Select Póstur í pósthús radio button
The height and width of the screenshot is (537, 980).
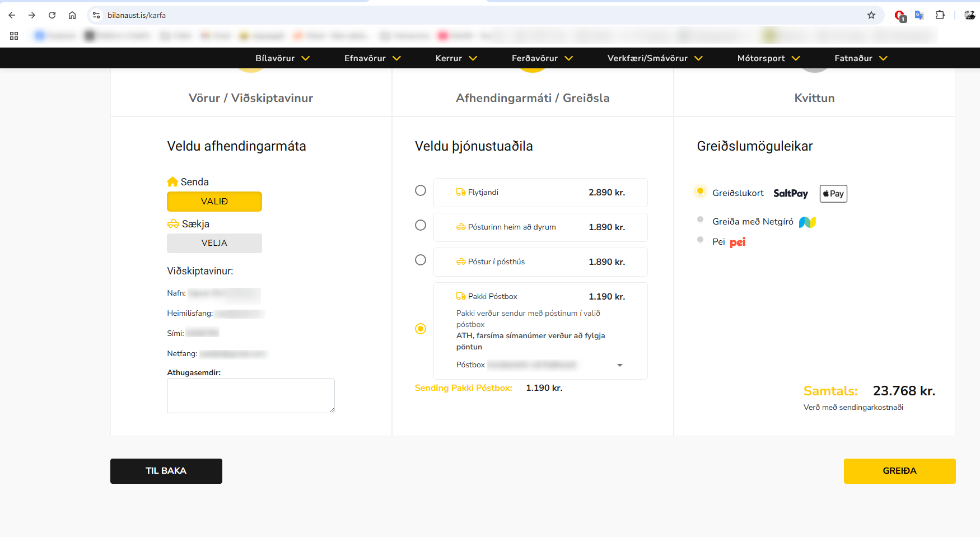tap(421, 260)
